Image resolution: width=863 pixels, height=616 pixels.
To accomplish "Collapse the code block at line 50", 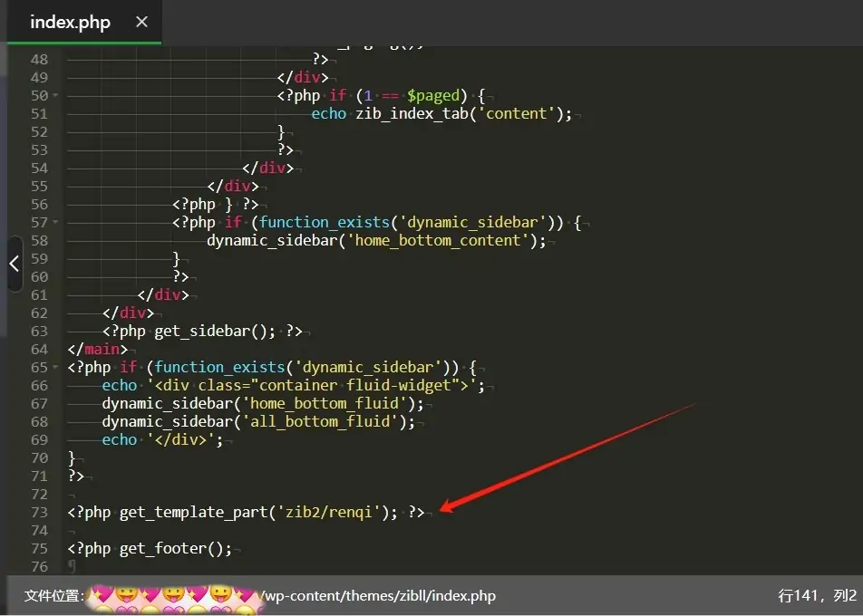I will click(55, 95).
